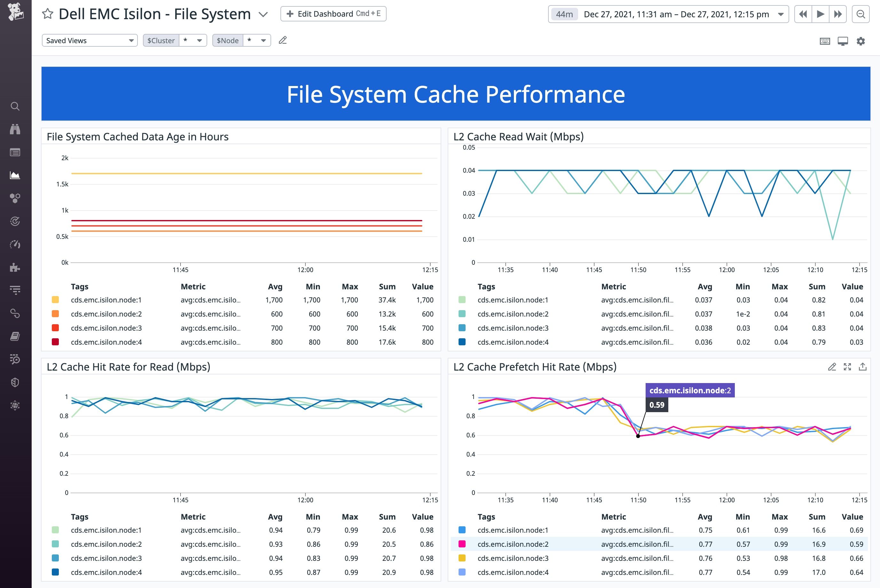880x588 pixels.
Task: Open dashboard settings with the gear icon
Action: (x=861, y=41)
